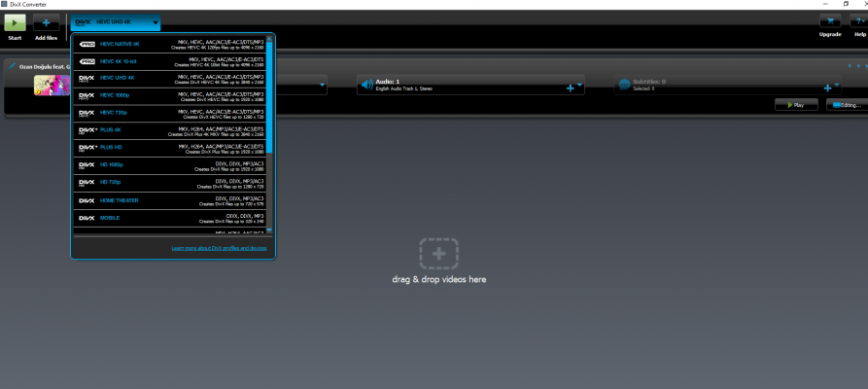This screenshot has height=389, width=868.
Task: Click the DivX Plus logo beside PLUS HD
Action: click(88, 148)
